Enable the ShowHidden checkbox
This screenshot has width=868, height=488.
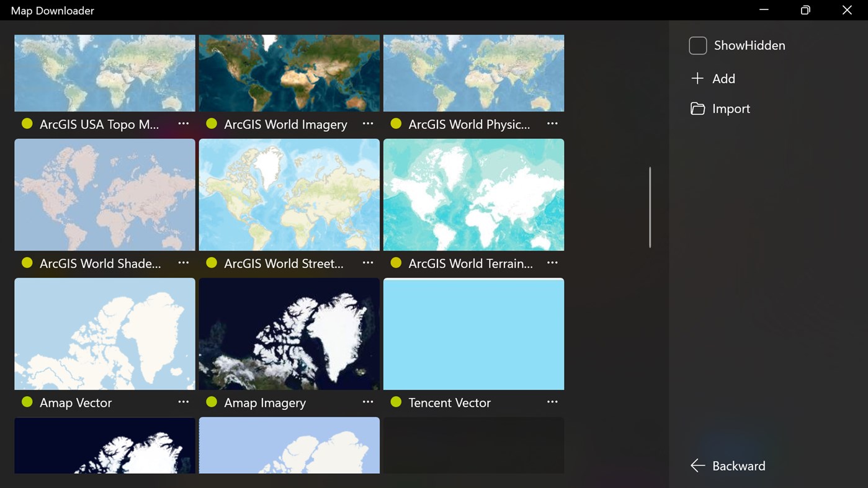(x=697, y=45)
